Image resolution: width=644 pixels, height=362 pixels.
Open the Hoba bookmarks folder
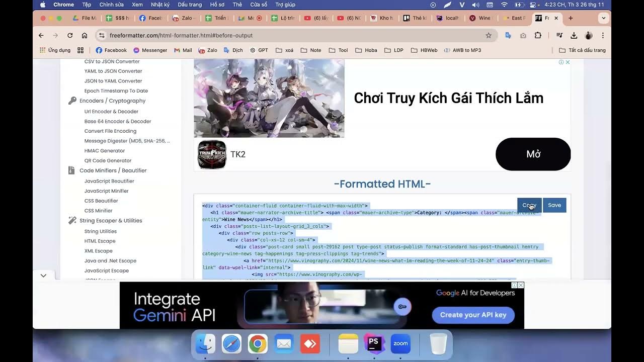pyautogui.click(x=366, y=50)
